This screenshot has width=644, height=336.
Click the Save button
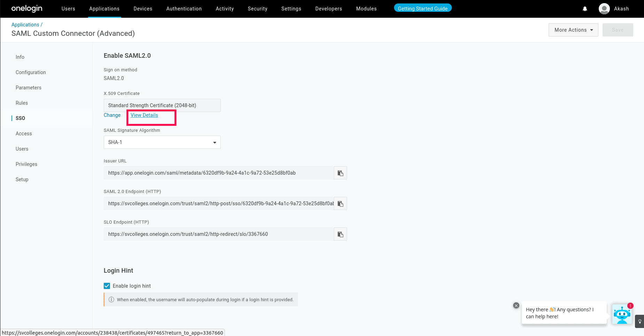[618, 30]
